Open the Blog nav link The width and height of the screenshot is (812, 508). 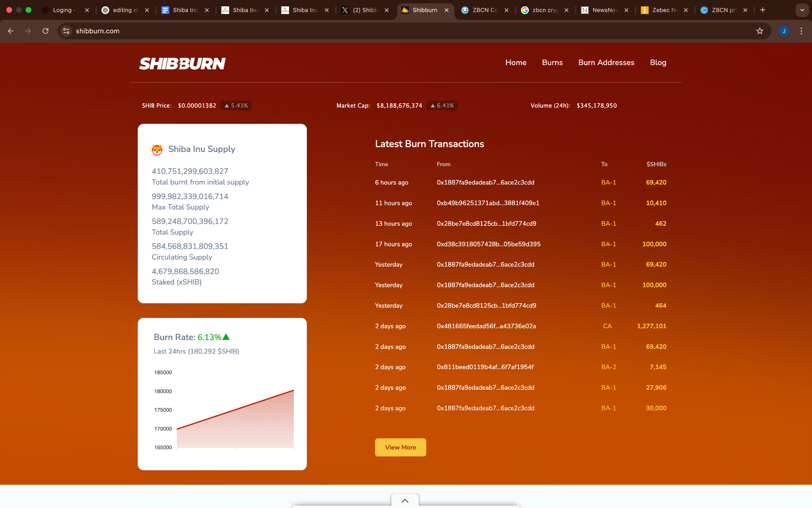(658, 63)
